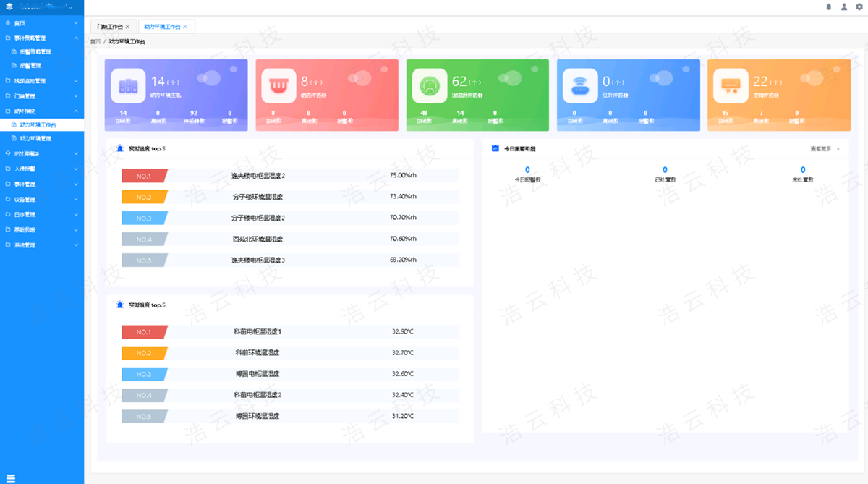Viewport: 868px width, 484px height.
Task: Click the 首页 breadcrumb link
Action: [95, 42]
